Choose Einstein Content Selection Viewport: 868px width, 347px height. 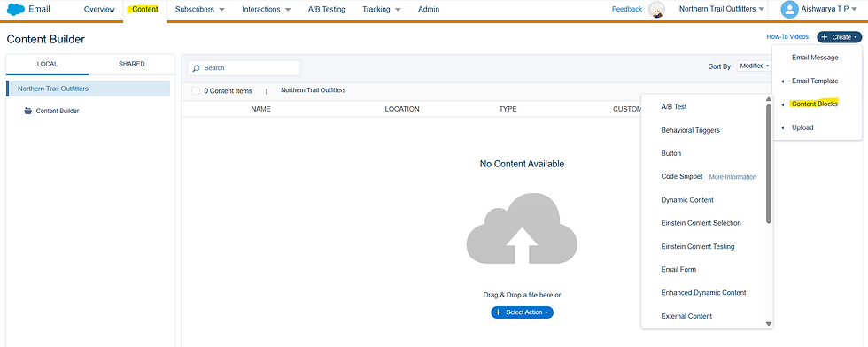pyautogui.click(x=701, y=223)
